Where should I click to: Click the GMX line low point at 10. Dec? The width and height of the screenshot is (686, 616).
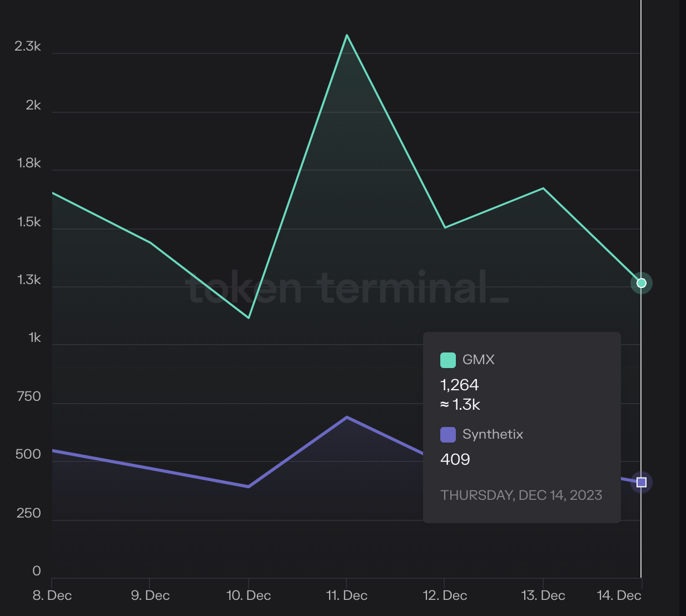pos(248,317)
